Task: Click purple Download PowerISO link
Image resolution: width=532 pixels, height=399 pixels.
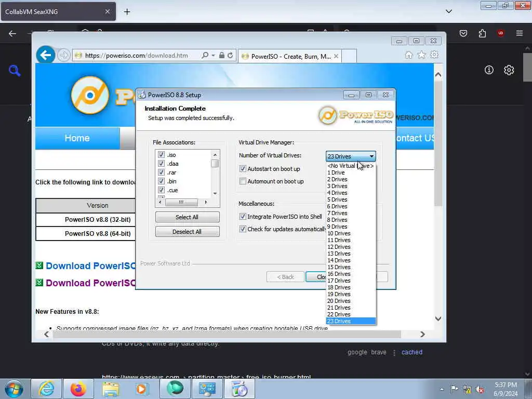Action: tap(90, 283)
